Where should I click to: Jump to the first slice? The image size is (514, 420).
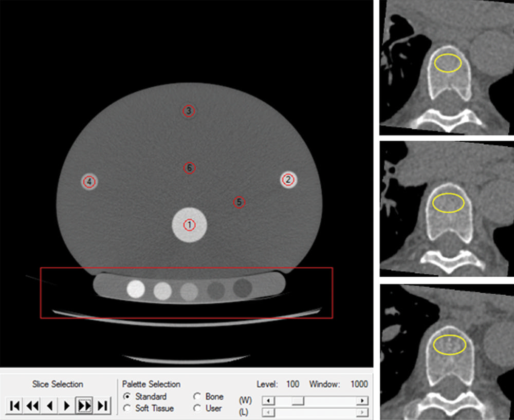click(15, 406)
